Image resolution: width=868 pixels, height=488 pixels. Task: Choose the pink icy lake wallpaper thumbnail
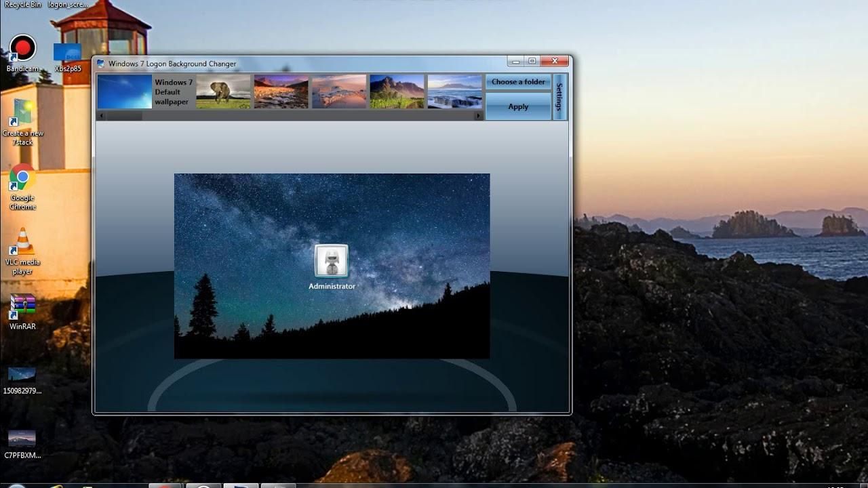pos(339,91)
